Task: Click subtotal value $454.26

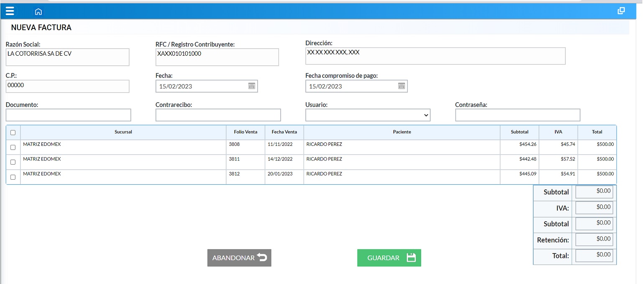Action: pos(528,145)
